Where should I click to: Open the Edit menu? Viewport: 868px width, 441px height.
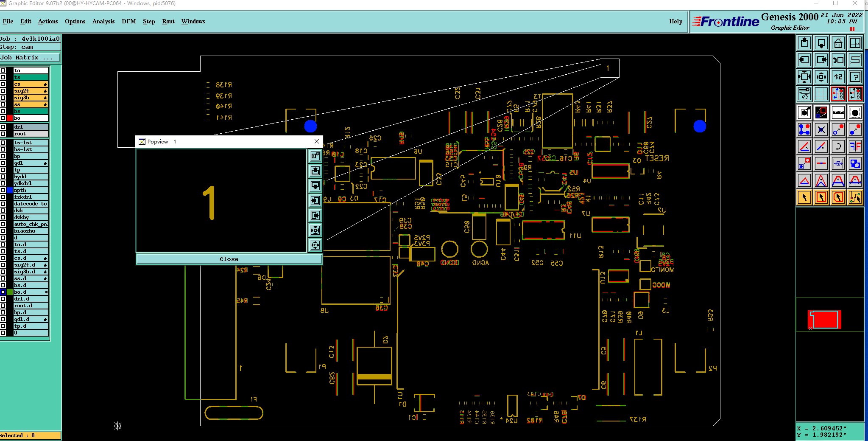point(26,21)
